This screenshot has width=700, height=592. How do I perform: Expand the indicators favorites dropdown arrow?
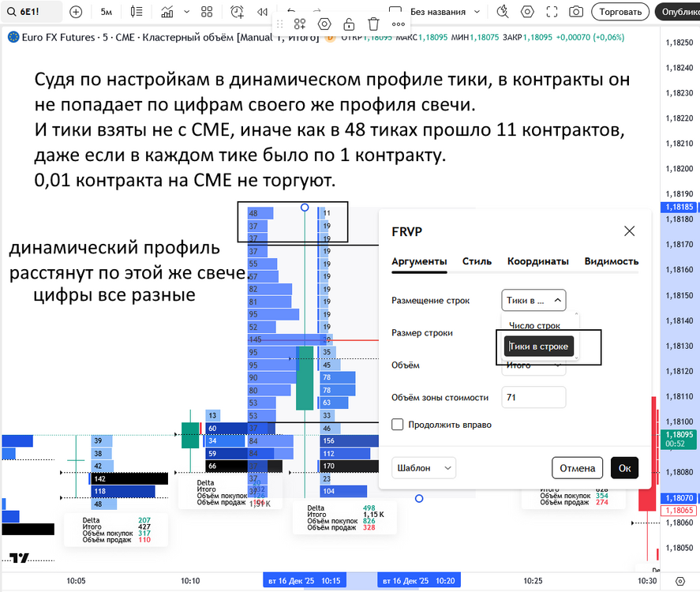(x=186, y=12)
